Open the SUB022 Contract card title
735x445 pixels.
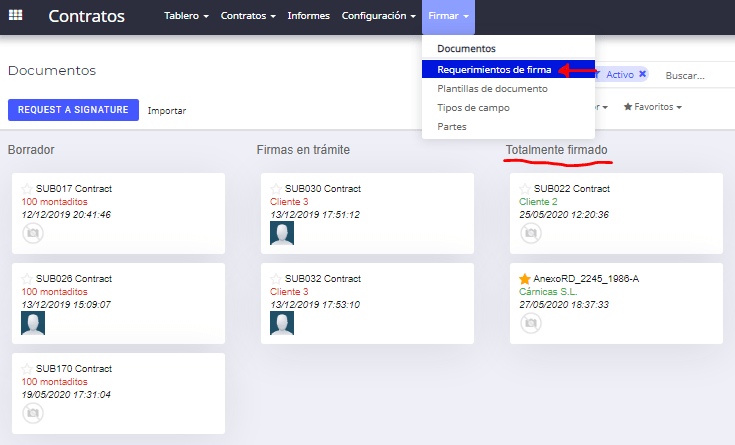click(x=572, y=189)
